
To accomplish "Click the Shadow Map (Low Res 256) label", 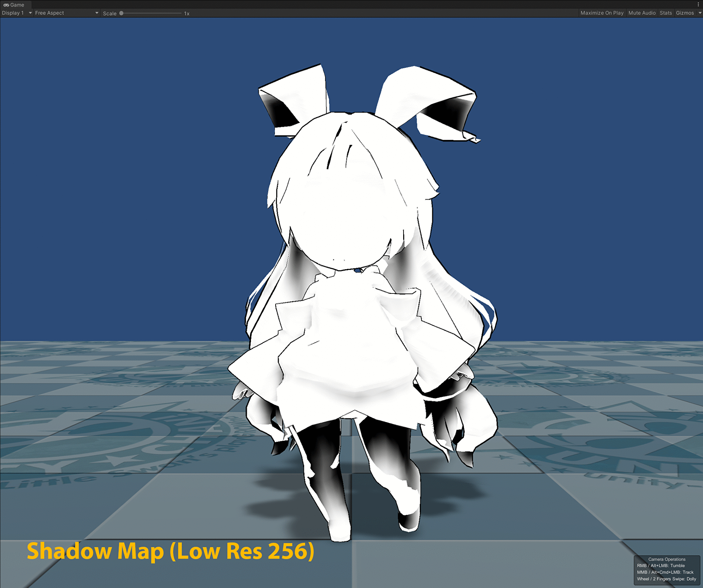I will pyautogui.click(x=170, y=551).
